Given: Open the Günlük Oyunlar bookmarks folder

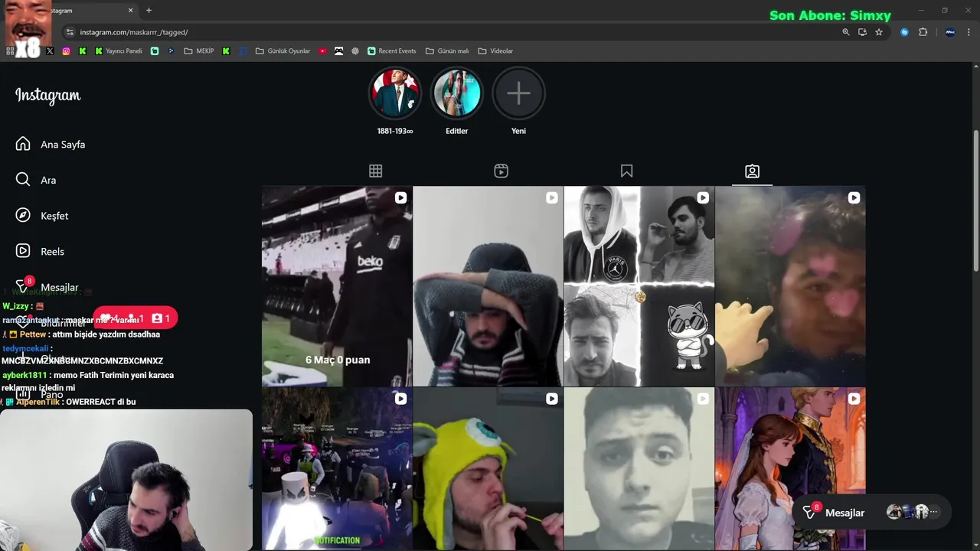Looking at the screenshot, I should pyautogui.click(x=283, y=51).
